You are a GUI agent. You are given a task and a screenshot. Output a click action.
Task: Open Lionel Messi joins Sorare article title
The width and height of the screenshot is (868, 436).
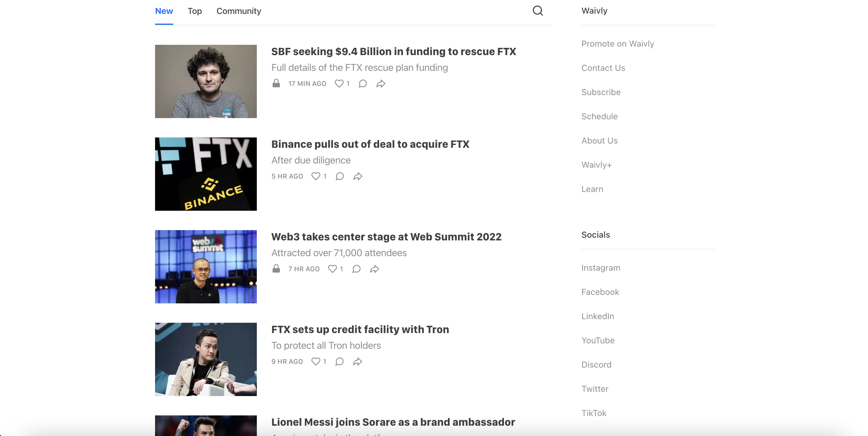pos(393,422)
